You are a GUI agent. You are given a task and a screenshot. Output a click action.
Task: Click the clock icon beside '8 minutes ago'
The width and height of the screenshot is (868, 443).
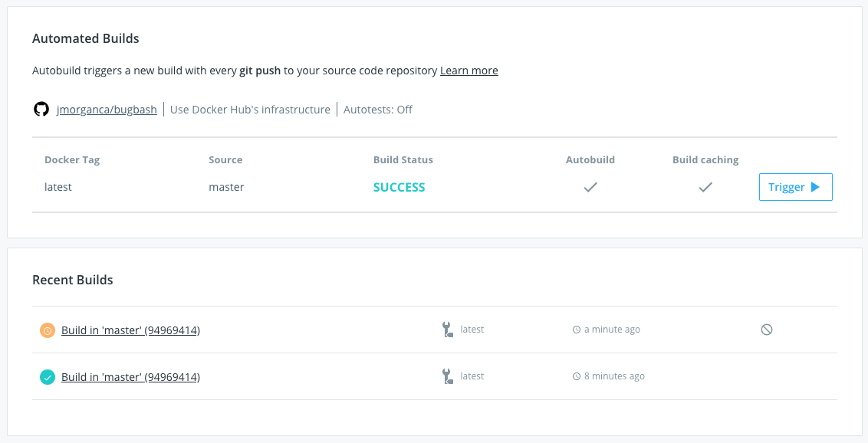[577, 376]
